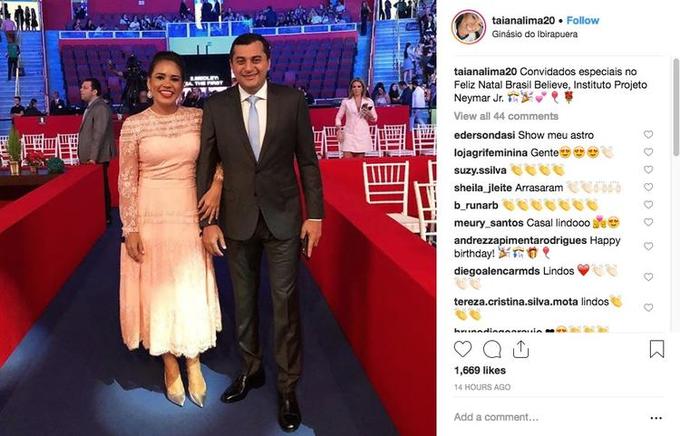Like the edersondasi comment heart
The image size is (680, 436).
pos(648,134)
